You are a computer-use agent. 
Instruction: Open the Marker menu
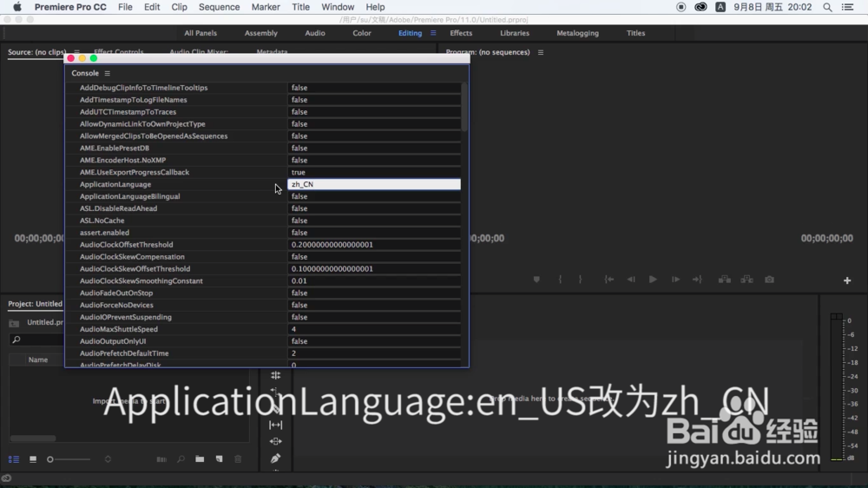coord(266,7)
